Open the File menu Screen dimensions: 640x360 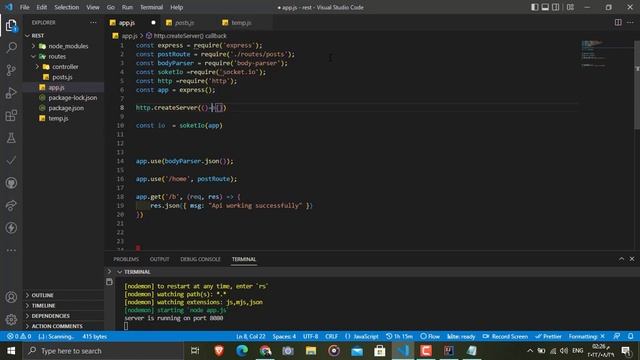(24, 7)
